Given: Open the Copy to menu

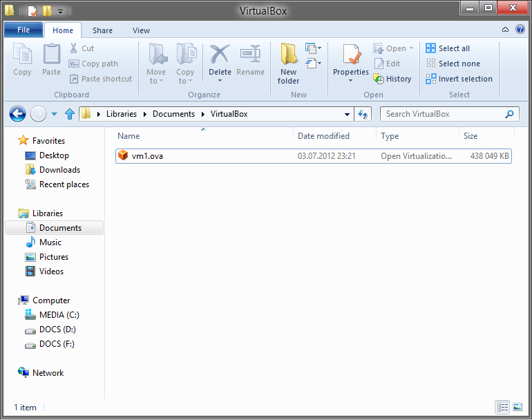Looking at the screenshot, I should click(185, 64).
